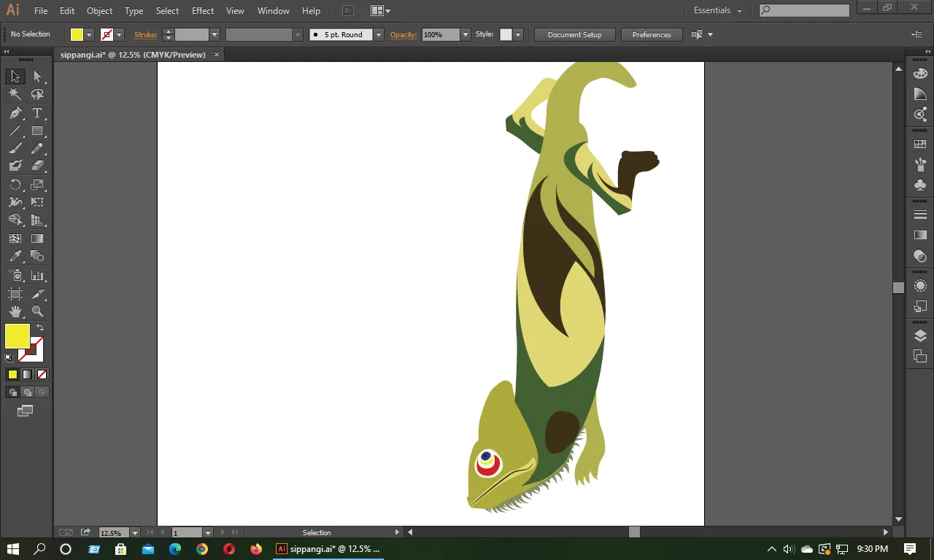
Task: Expand the stroke weight dropdown
Action: pyautogui.click(x=215, y=34)
